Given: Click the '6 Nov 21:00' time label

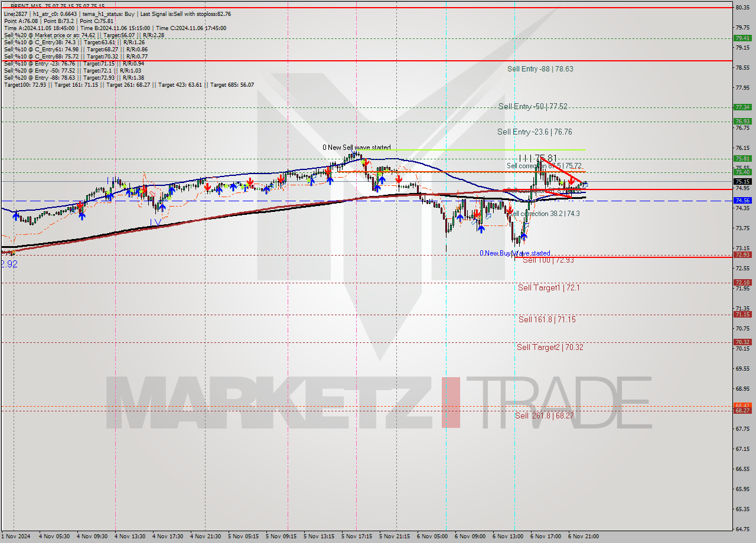Looking at the screenshot, I should [584, 537].
